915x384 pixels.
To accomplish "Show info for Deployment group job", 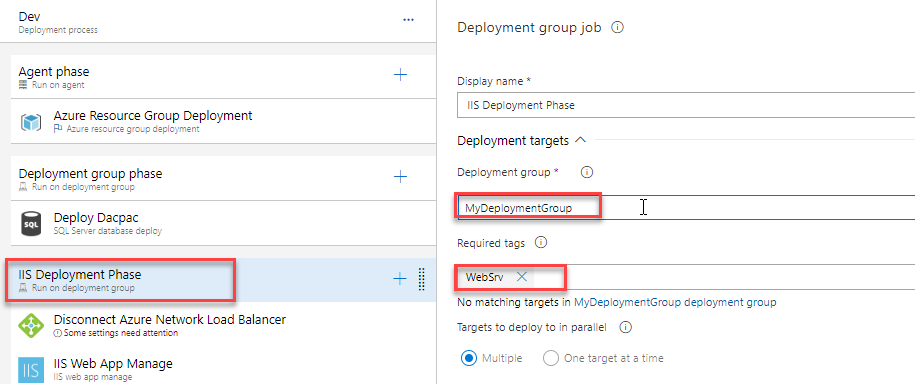I will coord(617,27).
